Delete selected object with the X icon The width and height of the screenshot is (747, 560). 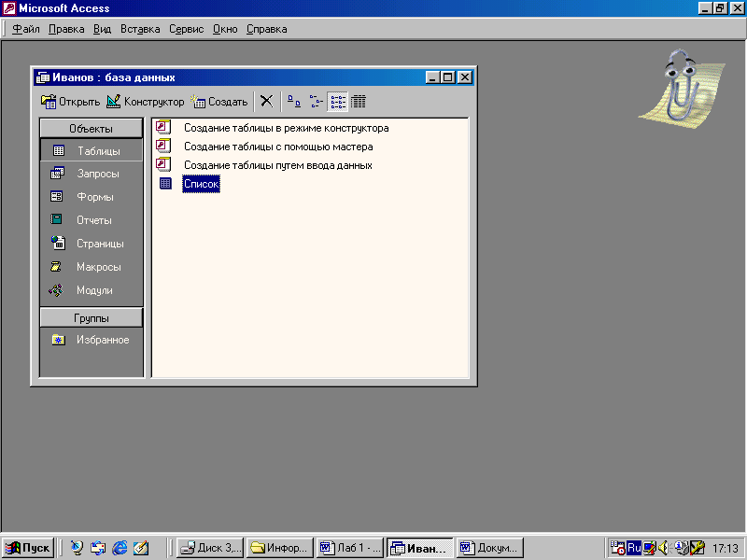pos(267,102)
